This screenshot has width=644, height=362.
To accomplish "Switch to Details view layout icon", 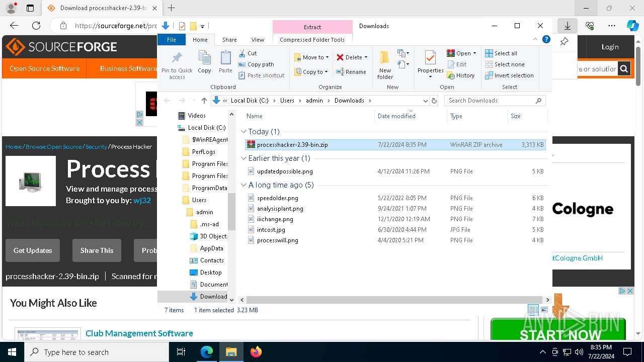I will (534, 310).
